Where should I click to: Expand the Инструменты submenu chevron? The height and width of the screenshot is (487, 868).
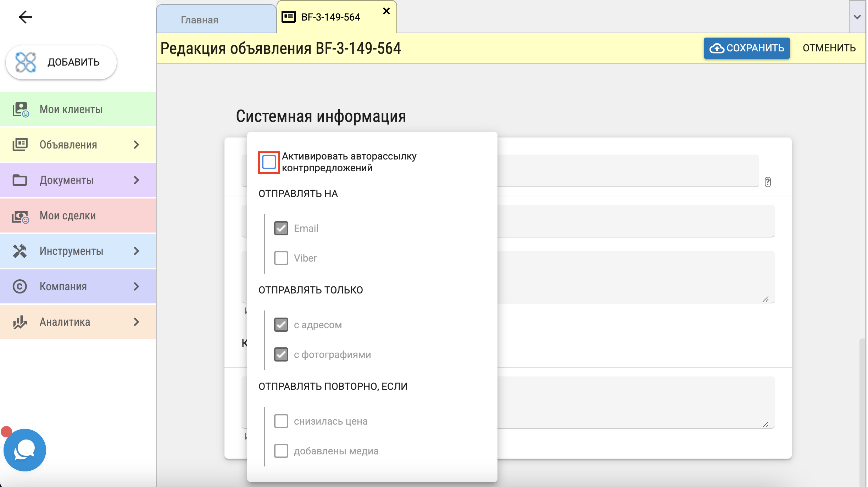pos(137,251)
